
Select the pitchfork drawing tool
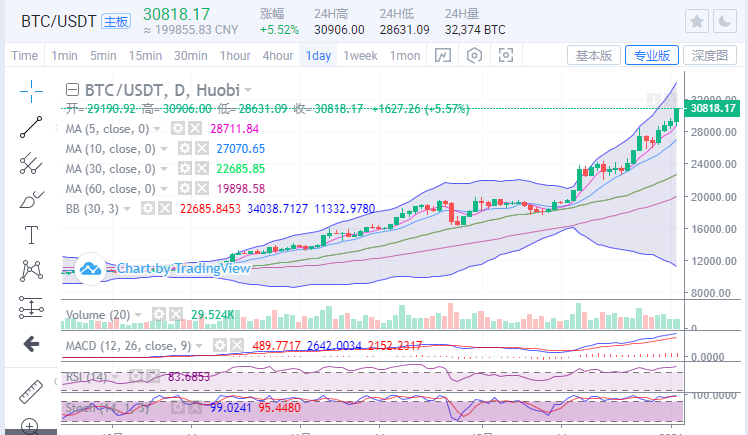pos(31,162)
